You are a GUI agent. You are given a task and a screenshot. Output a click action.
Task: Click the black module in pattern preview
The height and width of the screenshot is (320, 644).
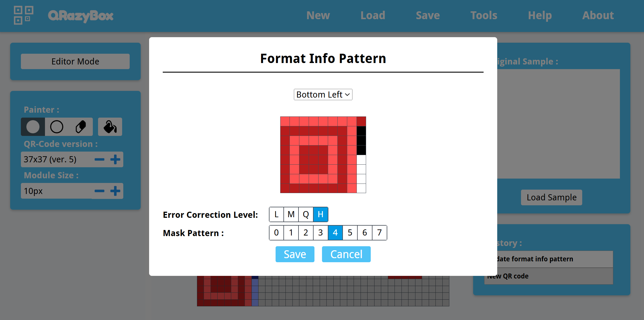361,141
